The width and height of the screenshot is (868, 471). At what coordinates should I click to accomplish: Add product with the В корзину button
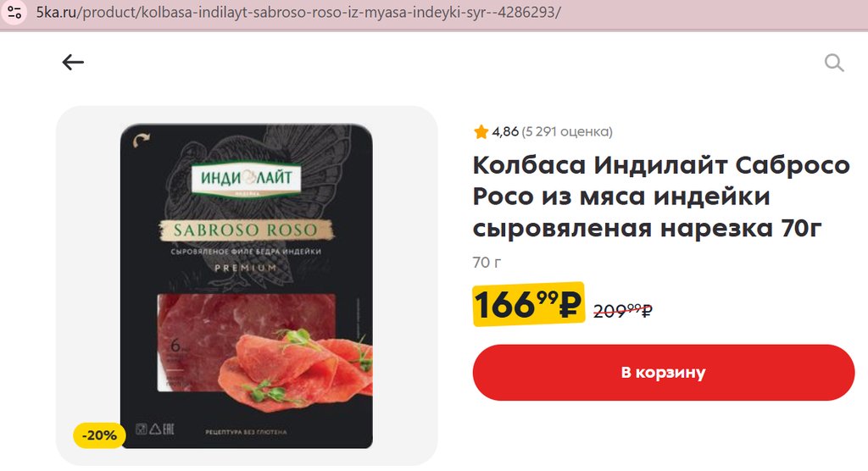(x=663, y=373)
